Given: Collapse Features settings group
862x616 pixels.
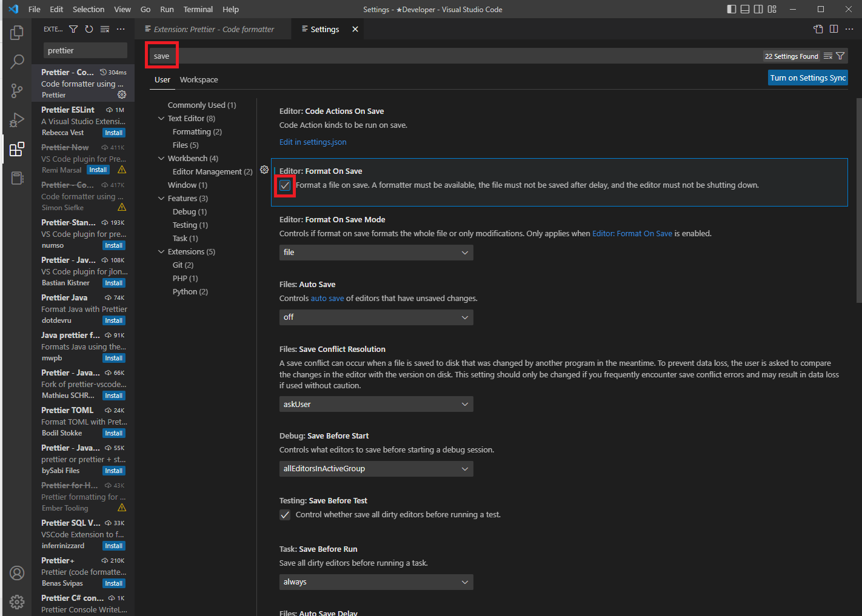Looking at the screenshot, I should tap(161, 199).
